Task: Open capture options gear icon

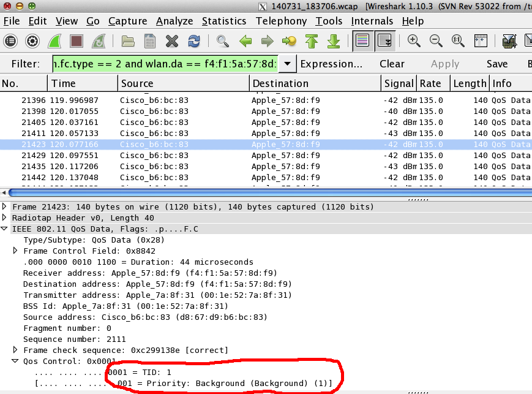Action: pyautogui.click(x=32, y=41)
